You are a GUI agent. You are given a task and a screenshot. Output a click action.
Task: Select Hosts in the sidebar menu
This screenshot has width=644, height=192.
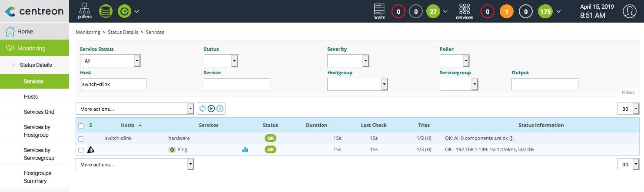[31, 97]
